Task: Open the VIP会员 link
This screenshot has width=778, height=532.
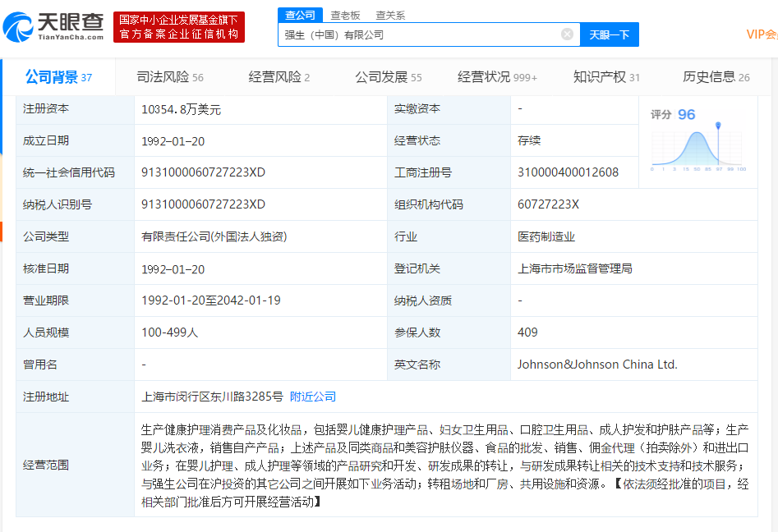Action: [762, 34]
